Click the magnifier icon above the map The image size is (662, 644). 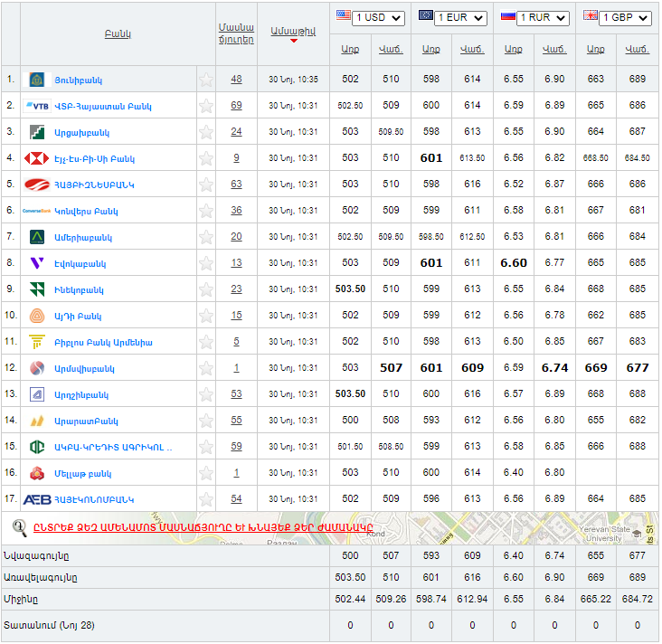[19, 526]
